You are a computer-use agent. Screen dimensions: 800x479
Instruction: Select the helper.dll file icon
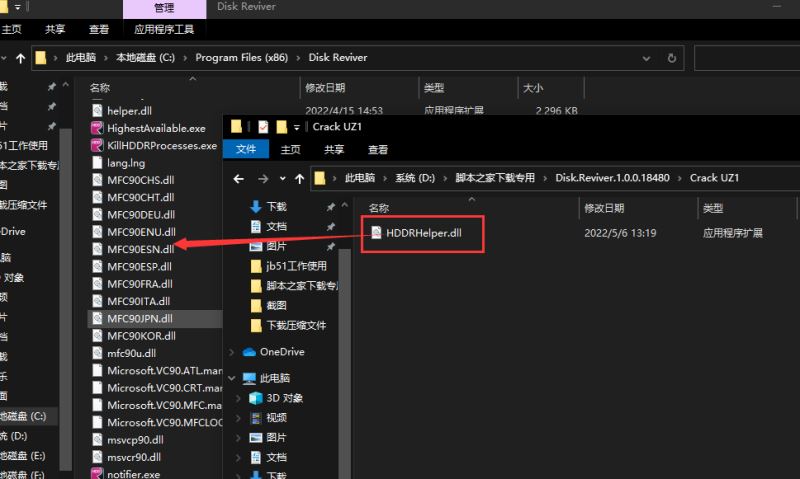pyautogui.click(x=97, y=111)
